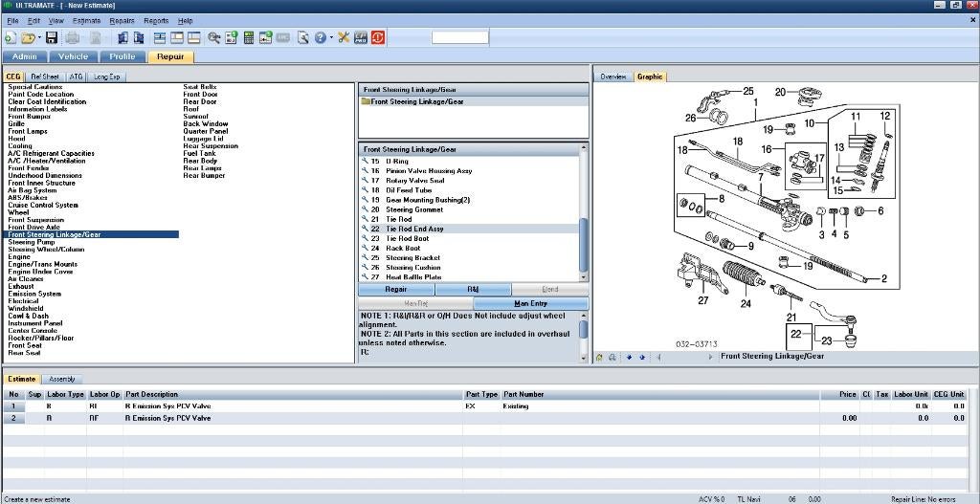Viewport: 980px width, 504px height.
Task: Select Rear Bumper category
Action: pyautogui.click(x=204, y=176)
